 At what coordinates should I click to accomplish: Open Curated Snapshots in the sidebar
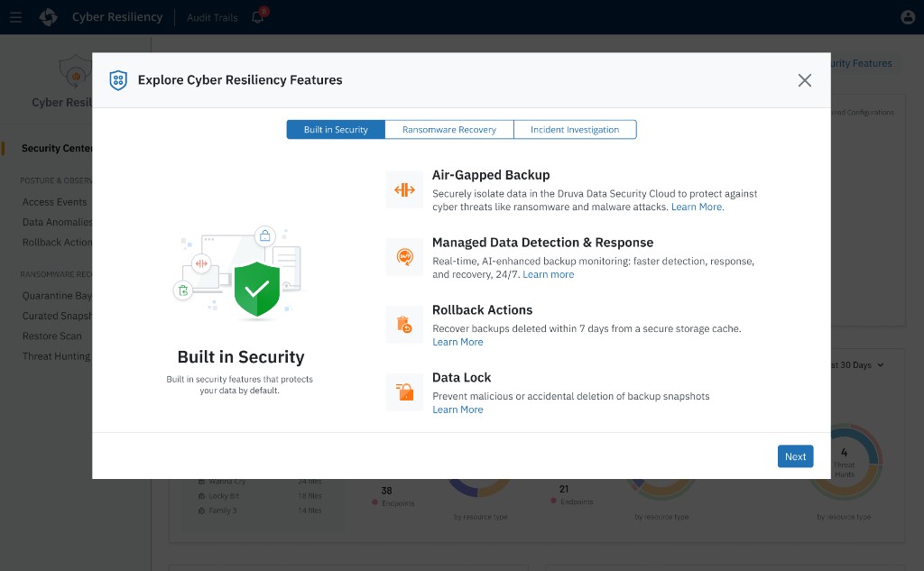[x=57, y=316]
